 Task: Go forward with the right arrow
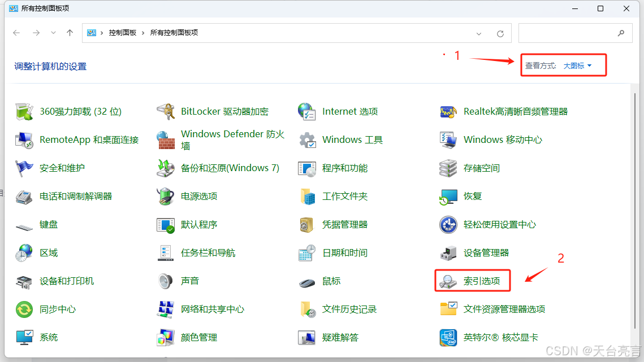pyautogui.click(x=36, y=33)
